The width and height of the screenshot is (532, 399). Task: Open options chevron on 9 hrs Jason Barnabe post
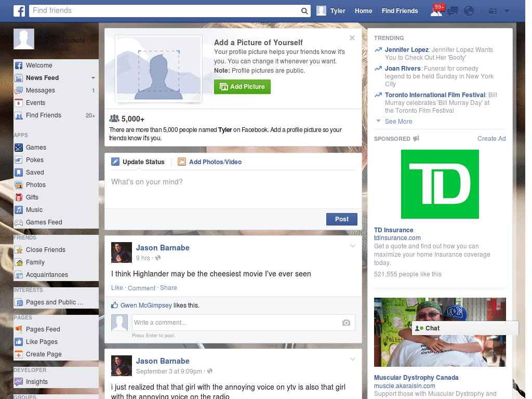click(x=353, y=246)
